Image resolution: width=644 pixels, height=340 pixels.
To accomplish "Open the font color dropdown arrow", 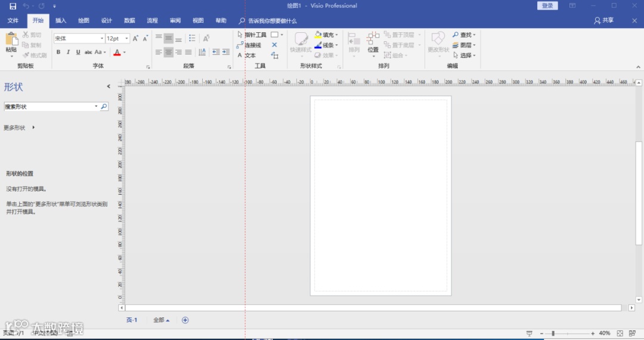I will (125, 52).
